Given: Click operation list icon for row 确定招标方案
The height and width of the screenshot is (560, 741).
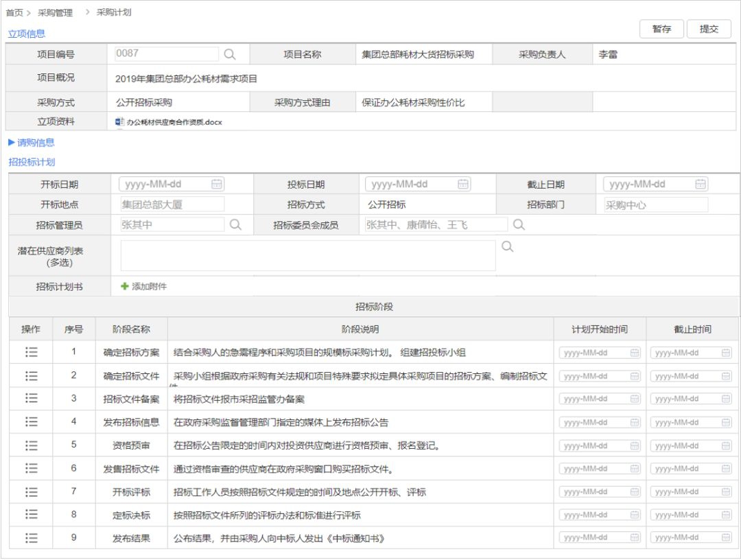Looking at the screenshot, I should pos(31,352).
